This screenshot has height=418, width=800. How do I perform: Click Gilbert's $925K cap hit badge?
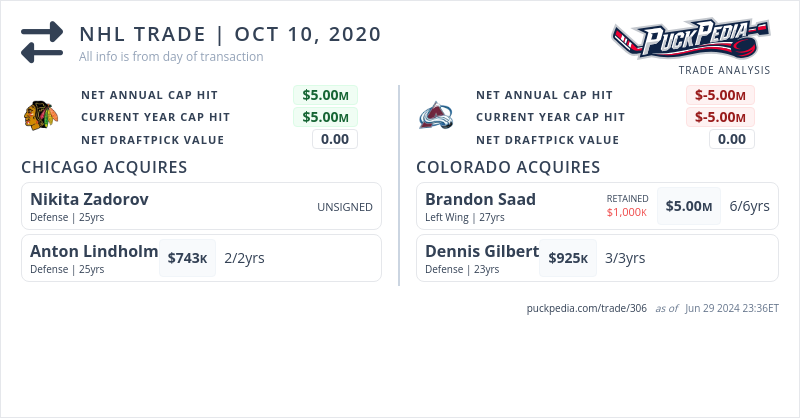coord(568,258)
